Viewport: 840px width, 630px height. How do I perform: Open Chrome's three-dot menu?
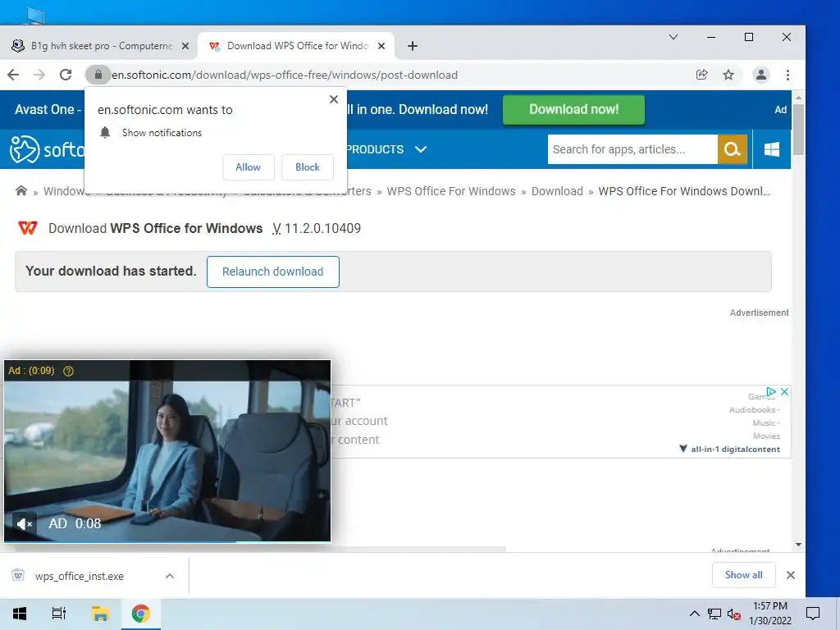tap(787, 75)
